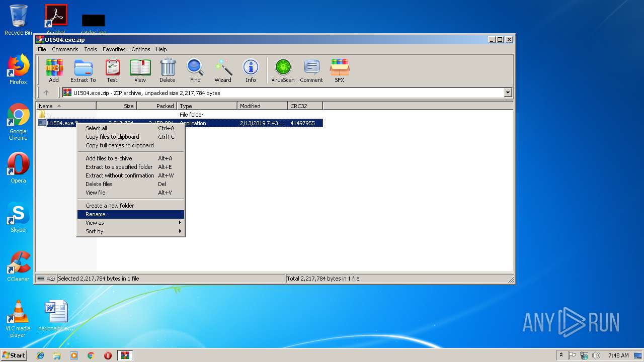Choose Copy files to clipboard

click(x=131, y=137)
